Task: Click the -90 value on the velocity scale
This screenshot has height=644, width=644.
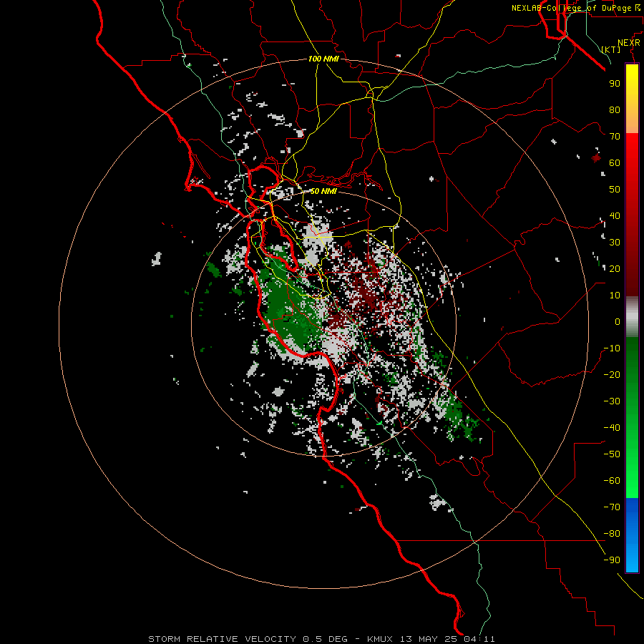Action: click(x=612, y=560)
